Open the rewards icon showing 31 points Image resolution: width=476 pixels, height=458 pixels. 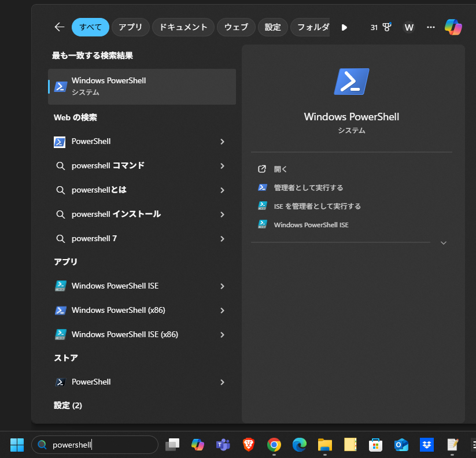click(381, 27)
